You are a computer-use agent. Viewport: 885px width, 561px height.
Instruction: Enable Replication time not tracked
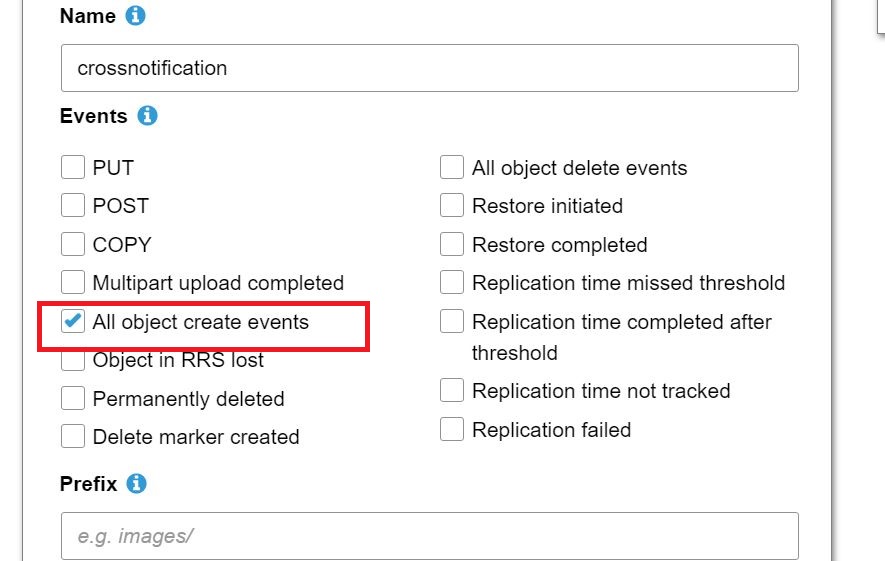coord(452,391)
